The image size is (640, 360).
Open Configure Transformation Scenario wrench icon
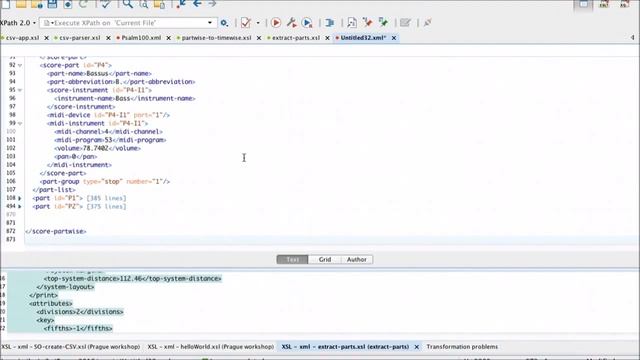click(291, 23)
